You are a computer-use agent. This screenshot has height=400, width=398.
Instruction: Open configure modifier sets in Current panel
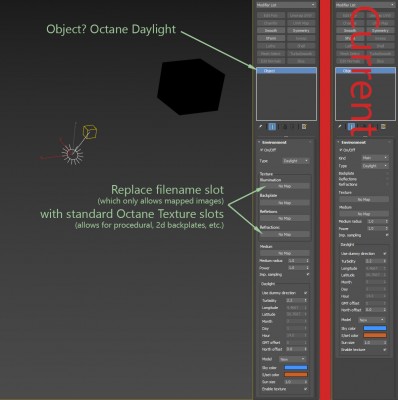[x=383, y=127]
